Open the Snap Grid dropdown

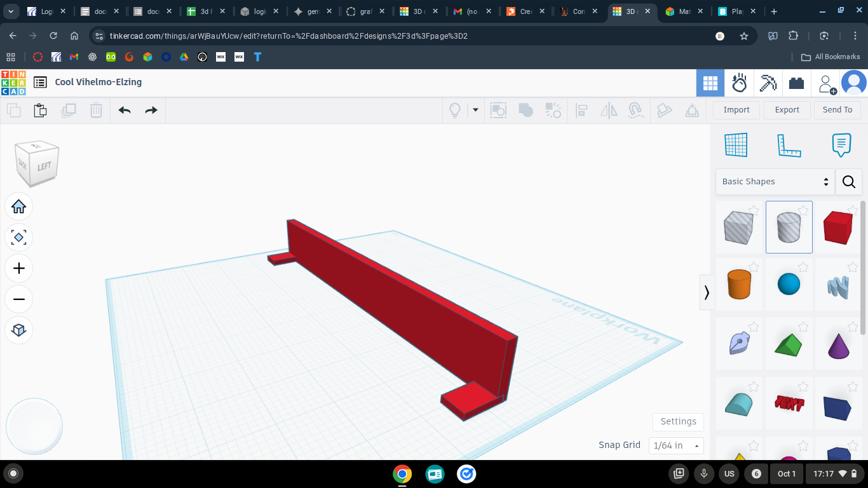tap(676, 445)
